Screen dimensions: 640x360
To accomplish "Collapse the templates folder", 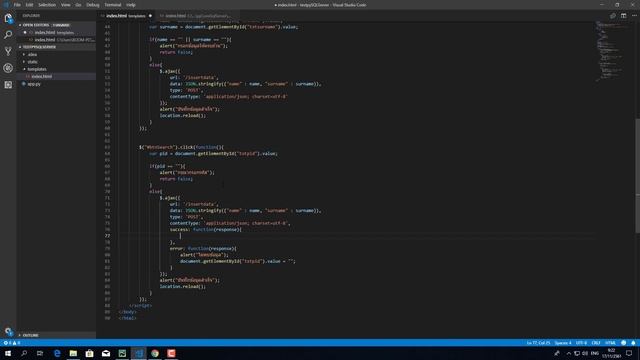I will (x=36, y=69).
